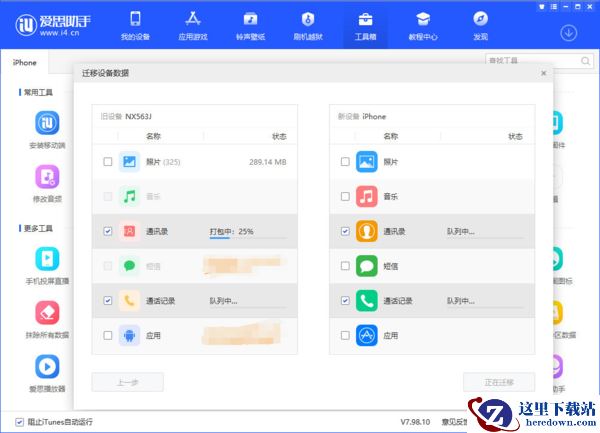Uncheck the old device 通讯录 contacts checkbox
The height and width of the screenshot is (433, 600).
coord(108,231)
